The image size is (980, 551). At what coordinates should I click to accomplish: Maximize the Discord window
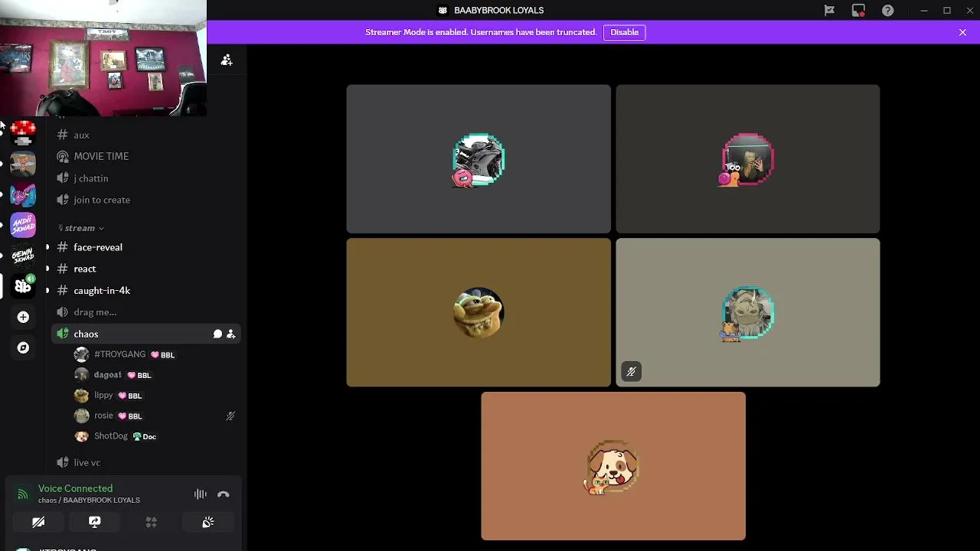tap(947, 11)
